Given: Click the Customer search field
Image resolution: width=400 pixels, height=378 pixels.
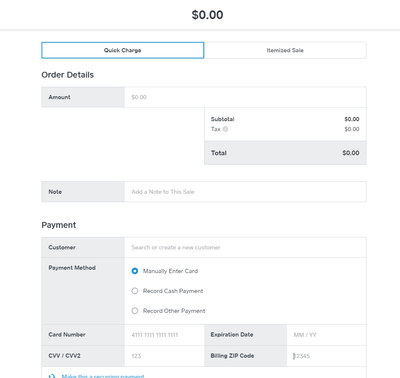Looking at the screenshot, I should [245, 247].
